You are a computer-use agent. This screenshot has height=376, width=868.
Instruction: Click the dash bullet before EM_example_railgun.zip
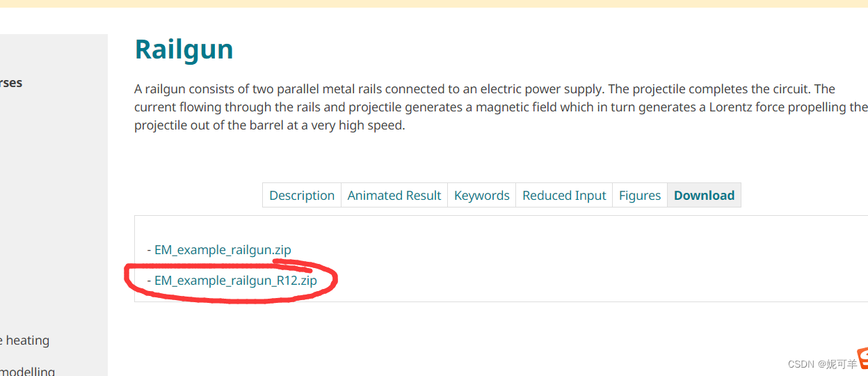point(150,250)
